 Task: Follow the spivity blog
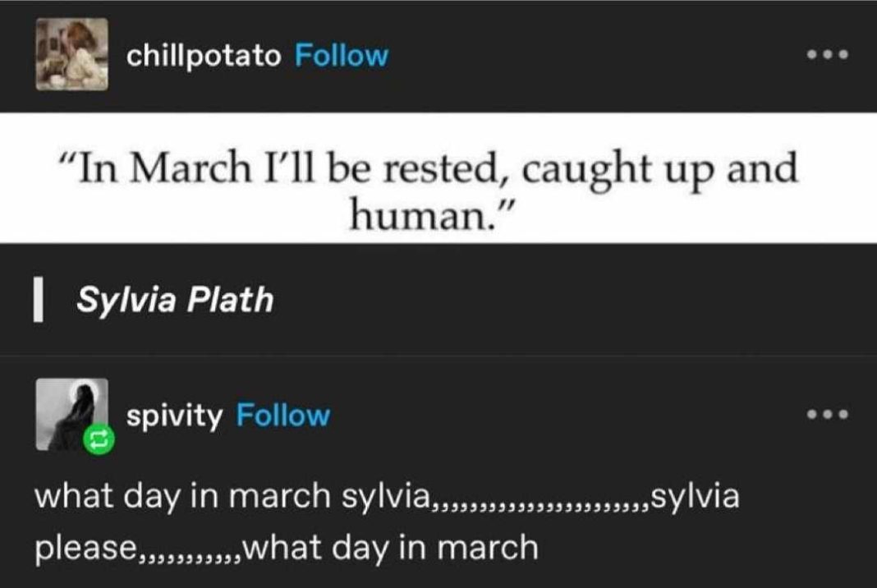coord(283,415)
